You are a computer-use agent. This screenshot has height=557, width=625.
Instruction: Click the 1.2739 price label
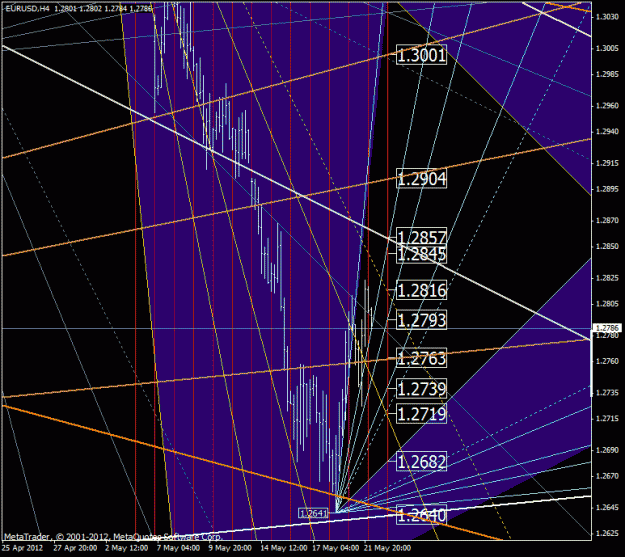tap(421, 388)
